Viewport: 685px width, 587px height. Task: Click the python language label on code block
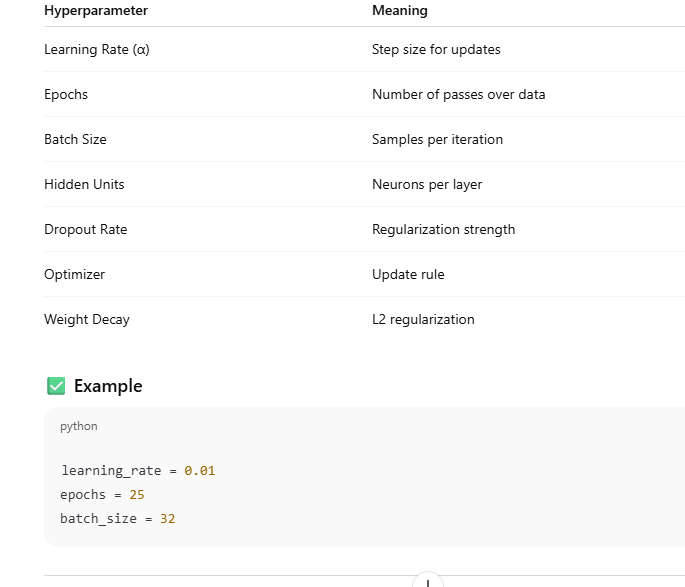click(x=79, y=426)
